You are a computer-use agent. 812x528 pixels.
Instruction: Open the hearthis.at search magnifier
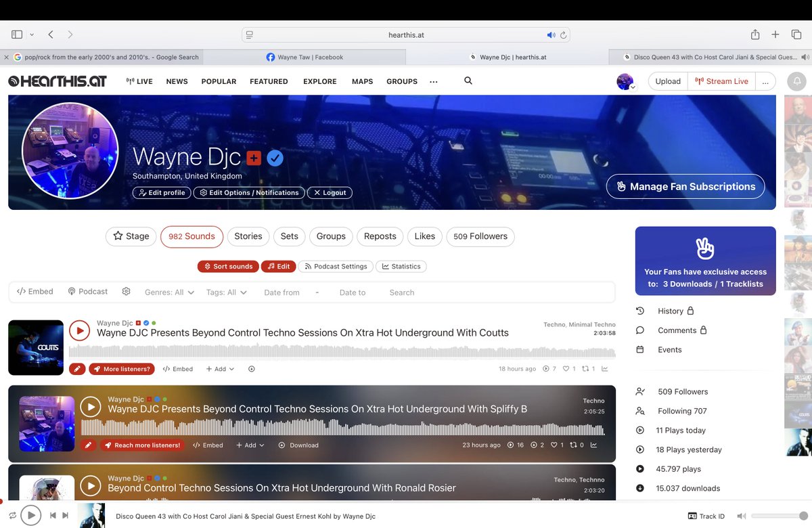point(468,81)
